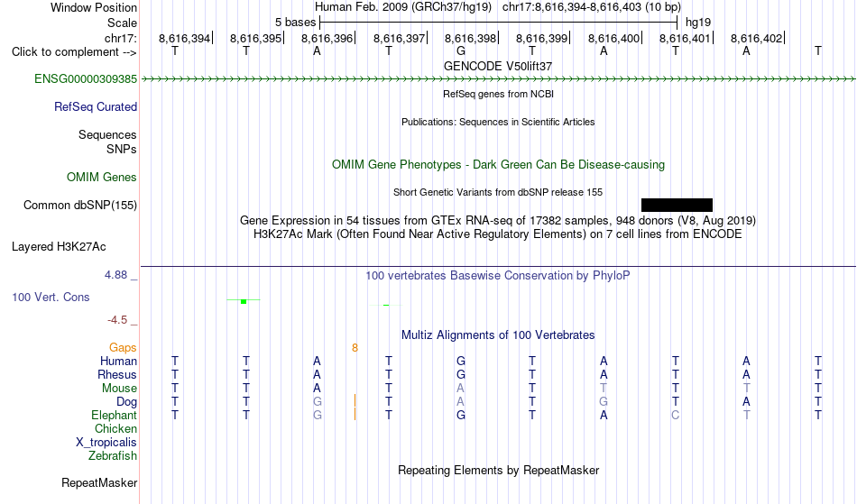
Task: Open the RefSeq Curated track label
Action: click(96, 106)
